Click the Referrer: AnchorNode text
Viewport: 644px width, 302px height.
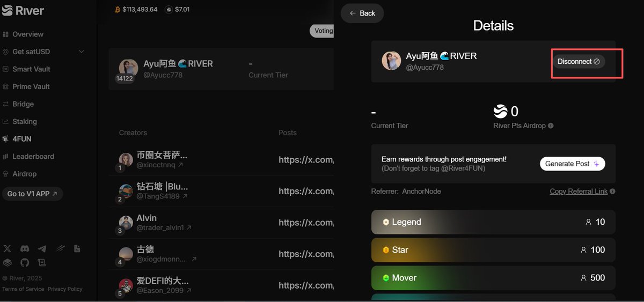point(406,191)
